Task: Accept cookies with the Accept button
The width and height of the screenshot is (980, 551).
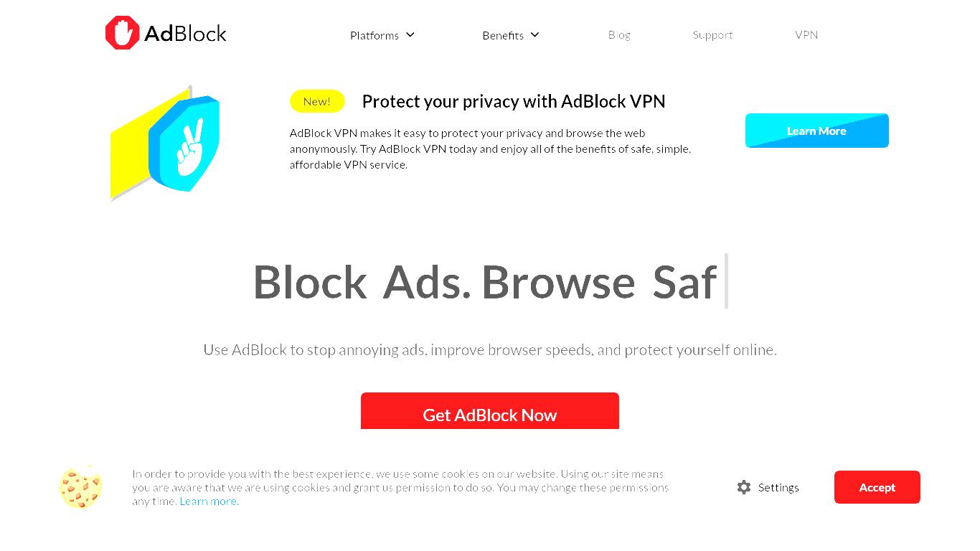Action: [x=877, y=487]
